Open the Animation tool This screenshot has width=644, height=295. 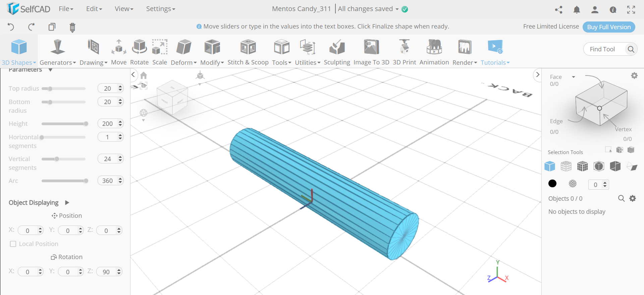(434, 52)
